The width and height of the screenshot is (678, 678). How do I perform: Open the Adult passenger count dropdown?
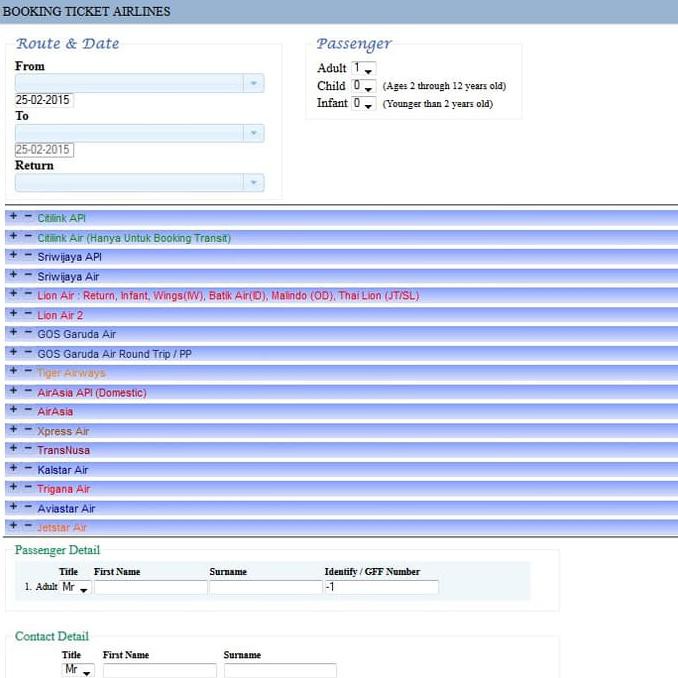pos(363,69)
